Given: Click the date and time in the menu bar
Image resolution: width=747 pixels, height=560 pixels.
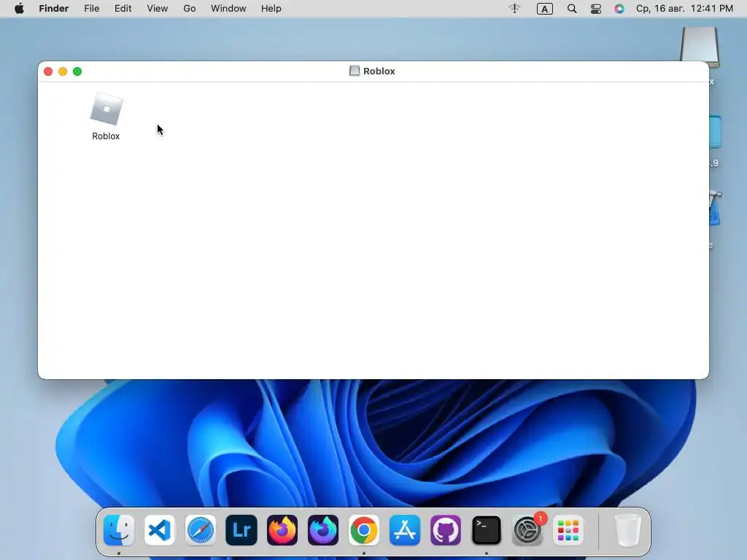Looking at the screenshot, I should click(684, 9).
